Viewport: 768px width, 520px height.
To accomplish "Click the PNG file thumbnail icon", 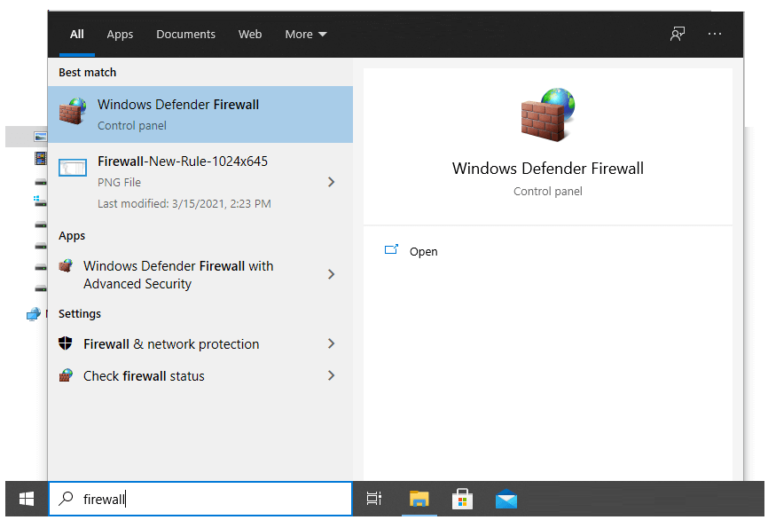I will point(72,167).
